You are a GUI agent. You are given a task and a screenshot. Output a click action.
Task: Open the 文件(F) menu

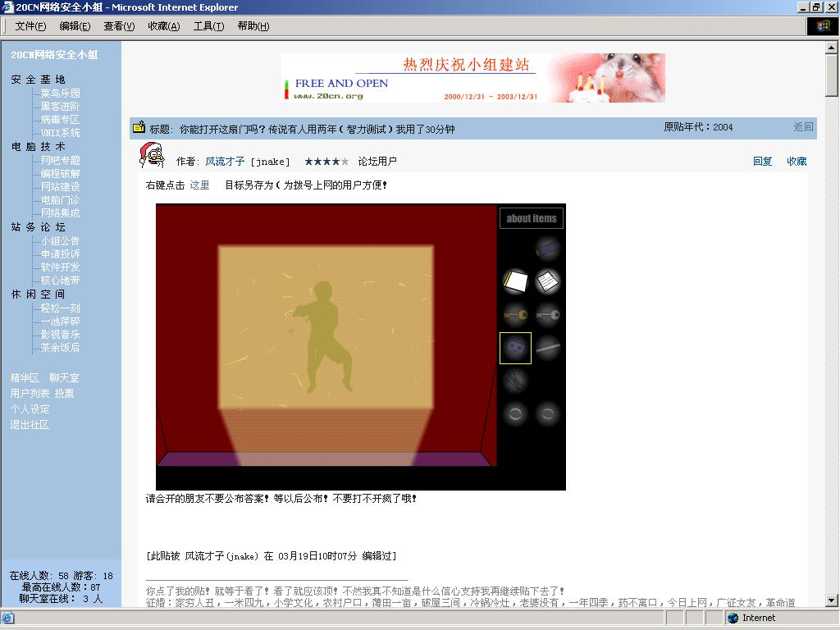(x=30, y=26)
